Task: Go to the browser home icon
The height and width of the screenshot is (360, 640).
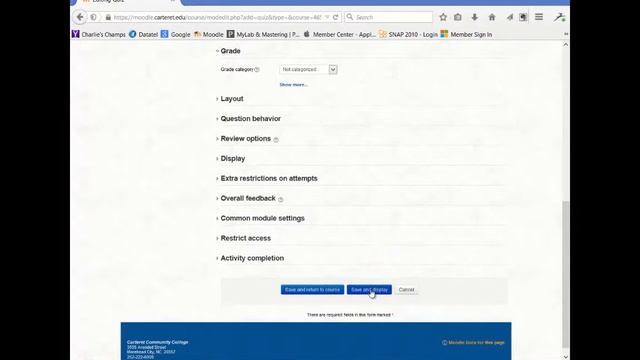Action: [x=492, y=17]
